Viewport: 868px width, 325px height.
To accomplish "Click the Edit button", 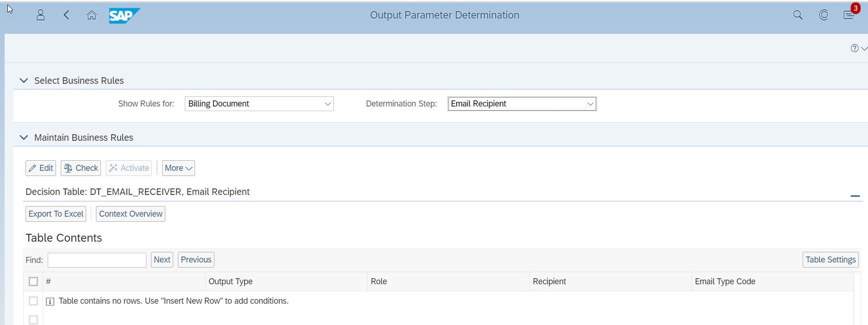I will (41, 168).
